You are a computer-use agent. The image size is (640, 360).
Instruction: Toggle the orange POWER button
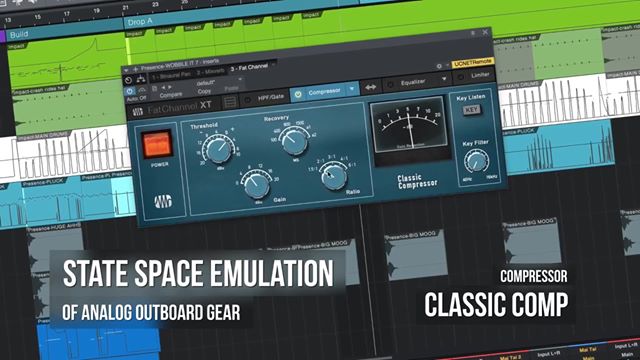(157, 144)
